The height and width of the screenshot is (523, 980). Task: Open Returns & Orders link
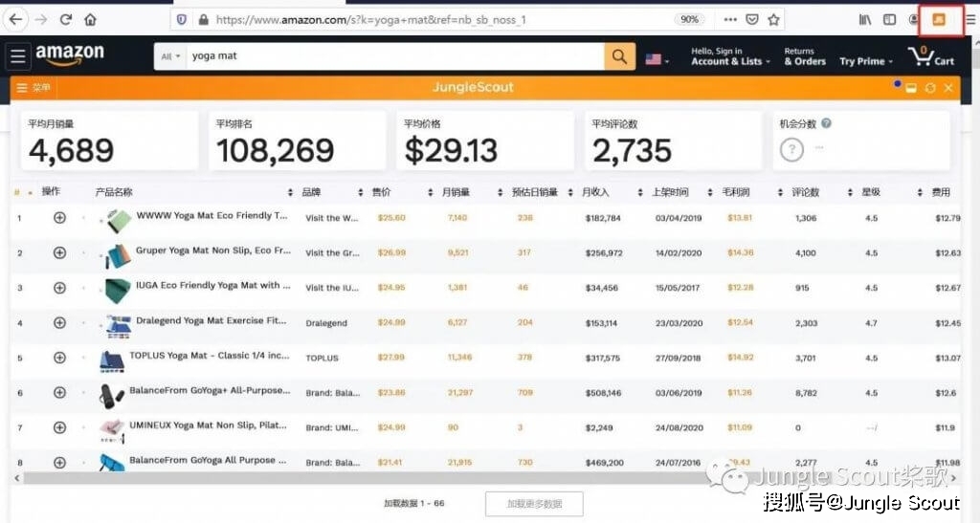(804, 56)
